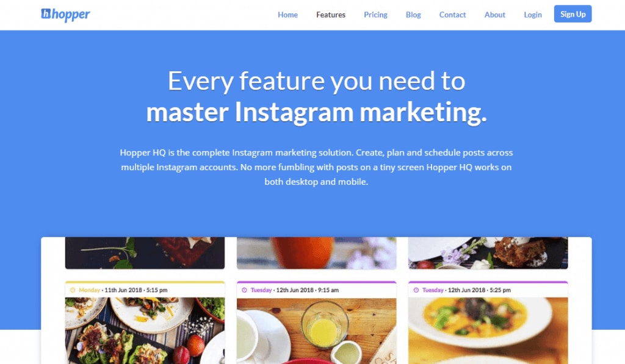Viewport: 625px width, 364px height.
Task: Open the Tuesday 5:25 pm soup photo
Action: (x=488, y=330)
